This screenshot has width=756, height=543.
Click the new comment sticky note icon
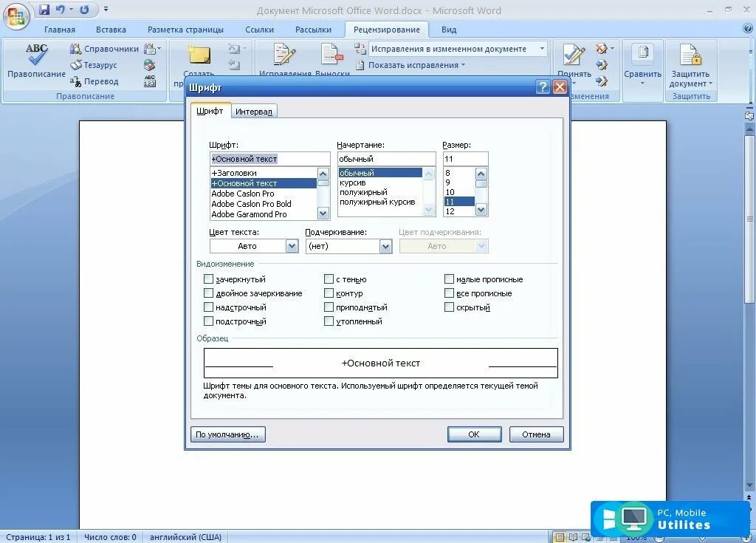point(199,54)
